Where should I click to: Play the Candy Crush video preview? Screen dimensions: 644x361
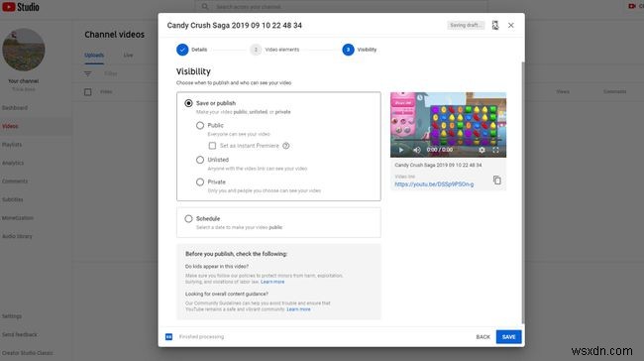[x=401, y=150]
